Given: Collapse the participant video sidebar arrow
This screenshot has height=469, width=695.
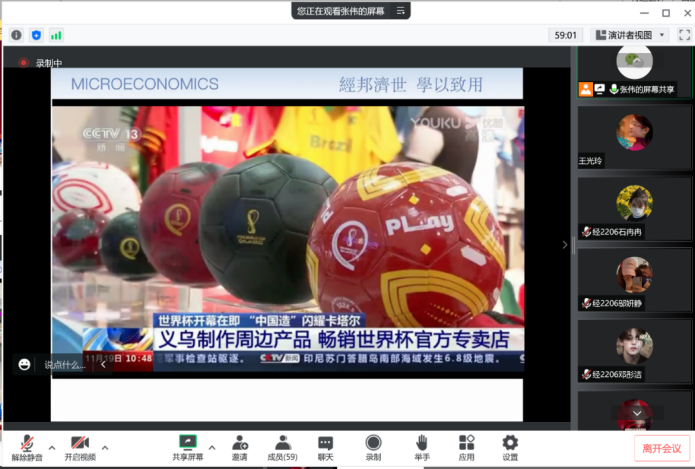Looking at the screenshot, I should (564, 245).
